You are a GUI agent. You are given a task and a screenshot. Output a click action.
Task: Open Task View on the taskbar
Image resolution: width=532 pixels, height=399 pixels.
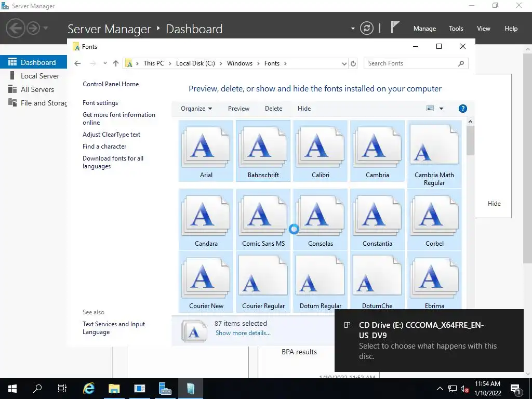pyautogui.click(x=62, y=389)
